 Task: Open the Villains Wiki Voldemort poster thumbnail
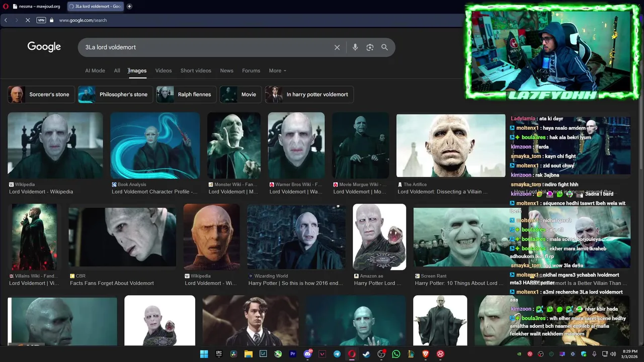[34, 237]
